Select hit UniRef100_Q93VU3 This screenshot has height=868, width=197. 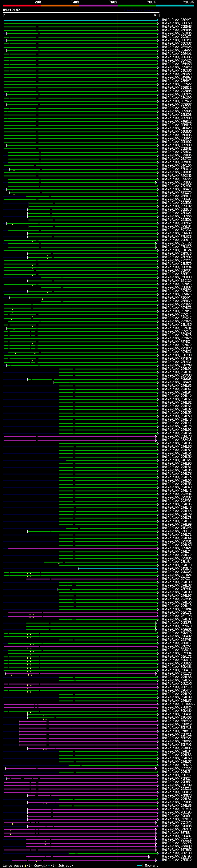tap(177, 375)
